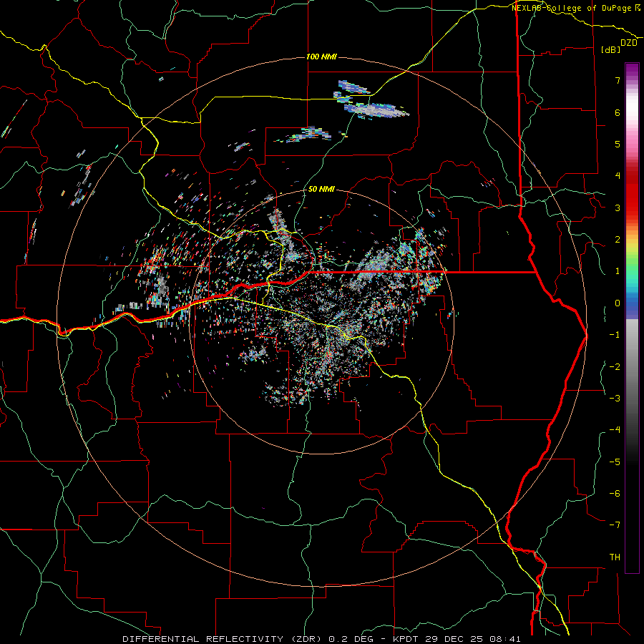Click the red band of the ZDR color bar
644x644 pixels.
pos(632,193)
